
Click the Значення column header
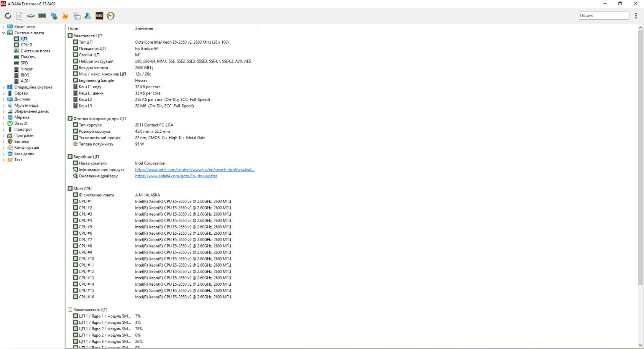(x=195, y=28)
